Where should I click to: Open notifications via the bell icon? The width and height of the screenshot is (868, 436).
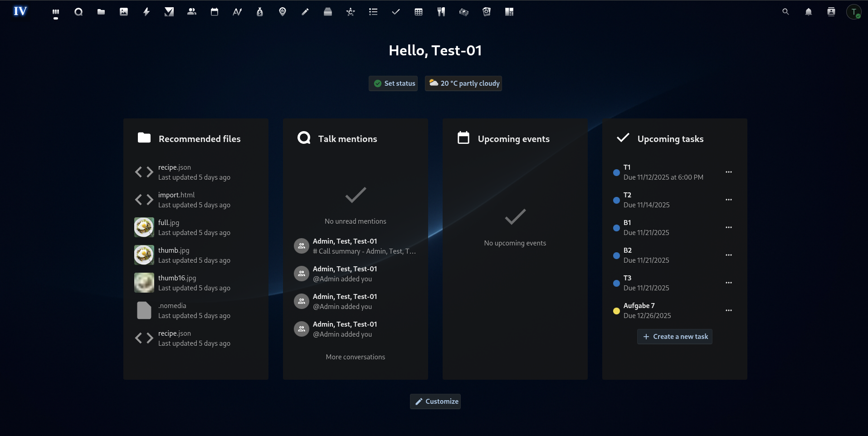[x=808, y=12]
